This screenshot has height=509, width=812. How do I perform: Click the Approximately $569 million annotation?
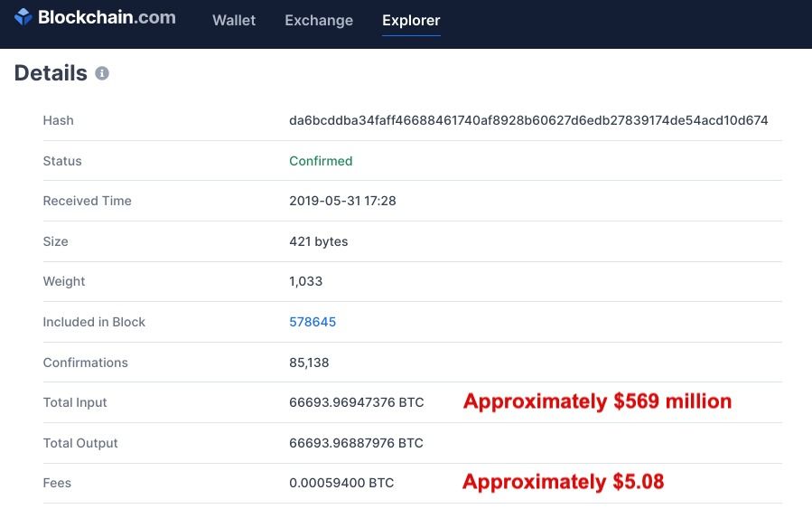tap(597, 401)
